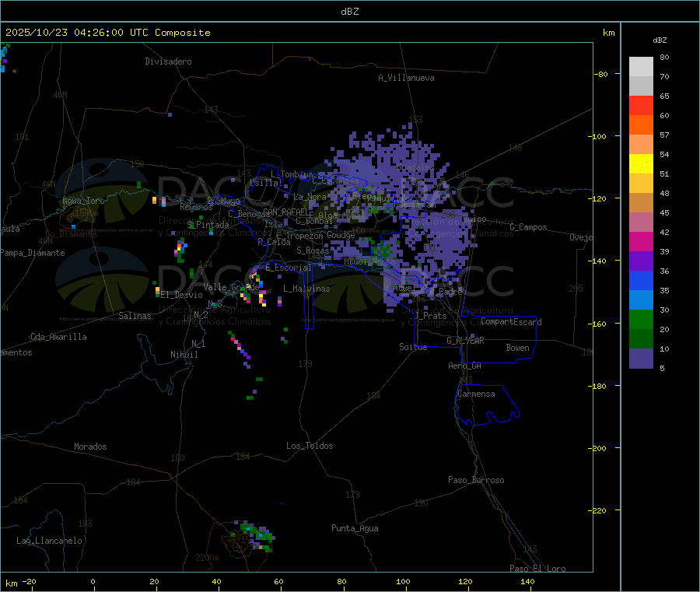Click the 'Paso_Barroso' map label

(x=476, y=480)
